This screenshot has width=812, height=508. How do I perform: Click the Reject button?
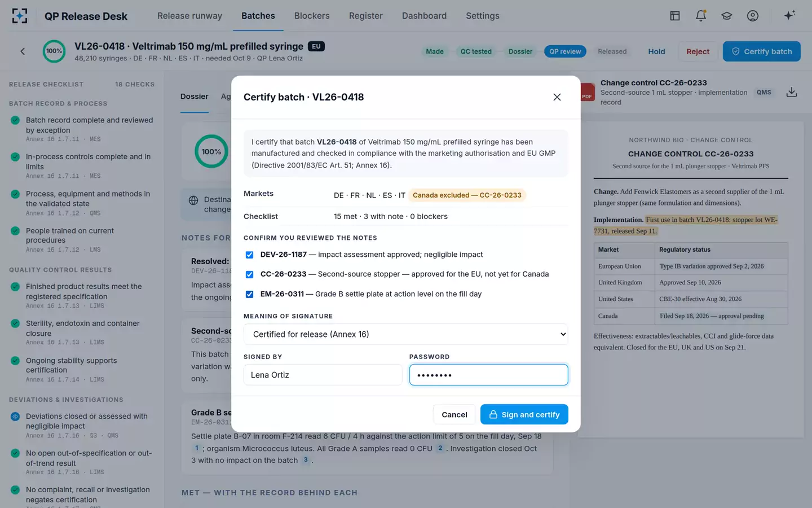pyautogui.click(x=698, y=51)
